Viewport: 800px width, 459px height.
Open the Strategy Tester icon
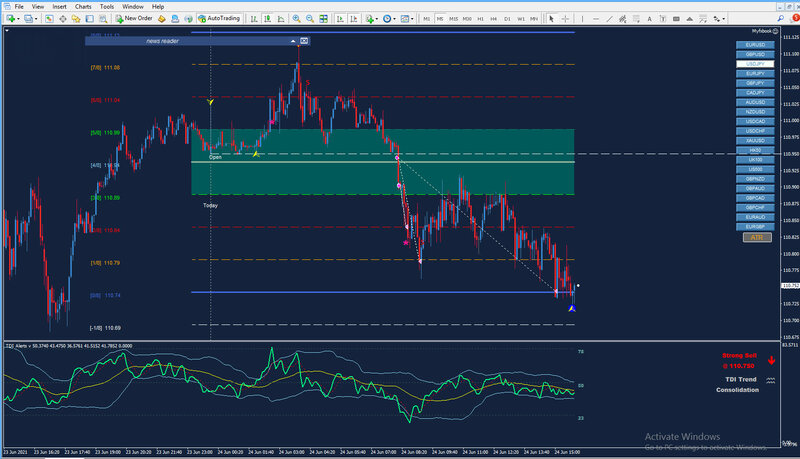103,19
